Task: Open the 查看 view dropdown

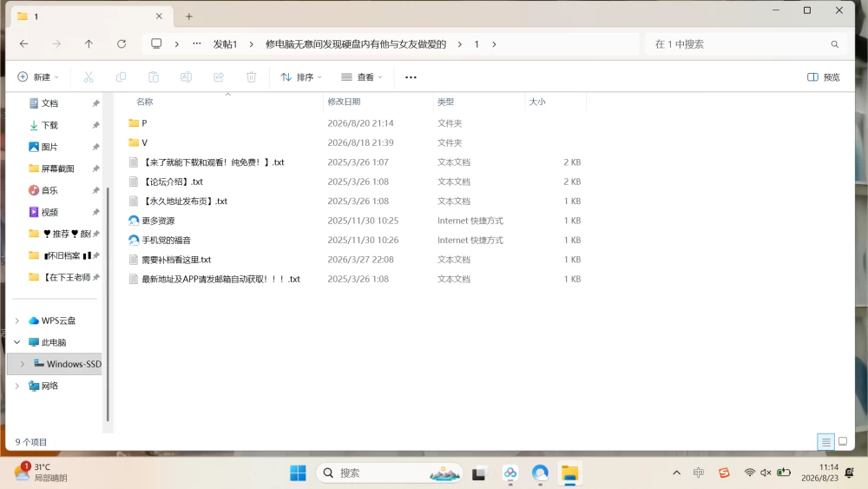Action: (x=361, y=77)
